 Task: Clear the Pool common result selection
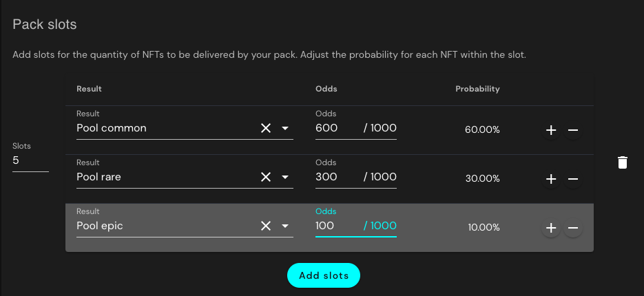tap(266, 128)
